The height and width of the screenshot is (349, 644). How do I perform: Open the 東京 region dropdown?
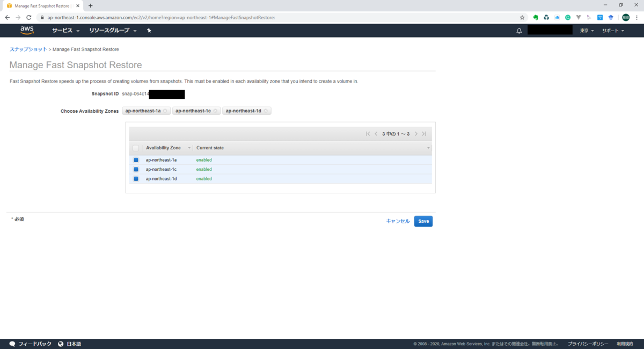click(587, 31)
